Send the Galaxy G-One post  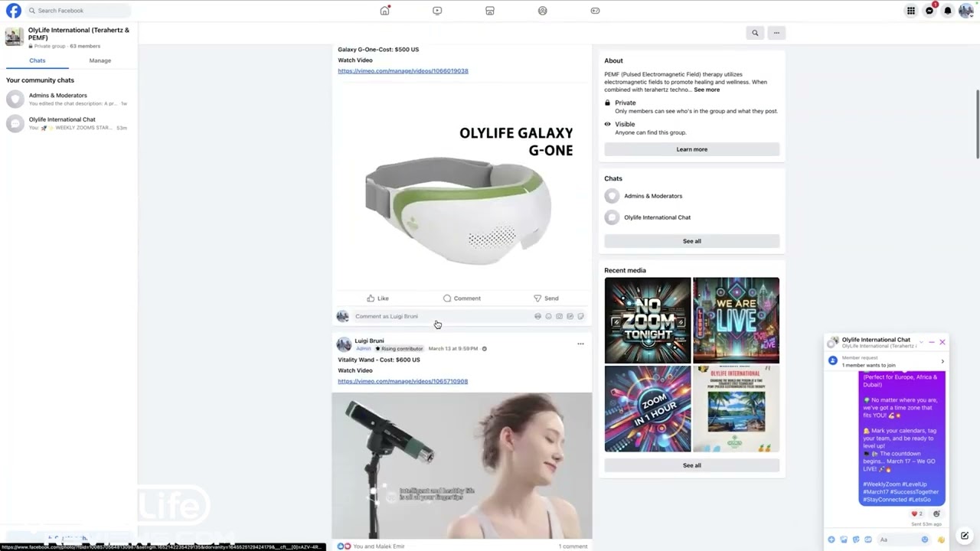point(546,298)
